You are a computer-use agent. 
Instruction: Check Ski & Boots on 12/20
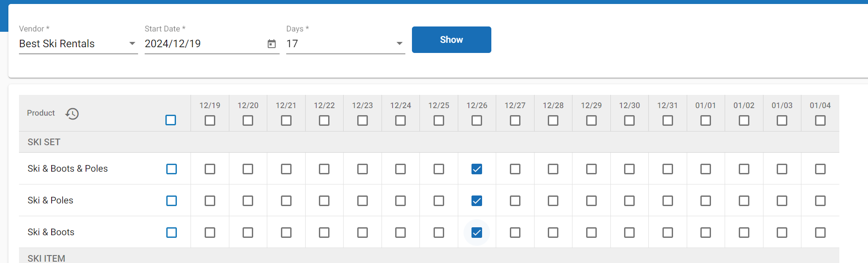click(x=248, y=233)
